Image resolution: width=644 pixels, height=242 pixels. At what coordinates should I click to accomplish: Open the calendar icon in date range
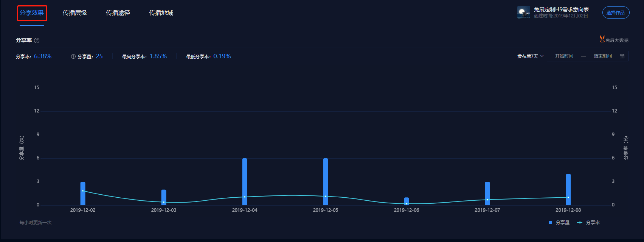click(622, 56)
